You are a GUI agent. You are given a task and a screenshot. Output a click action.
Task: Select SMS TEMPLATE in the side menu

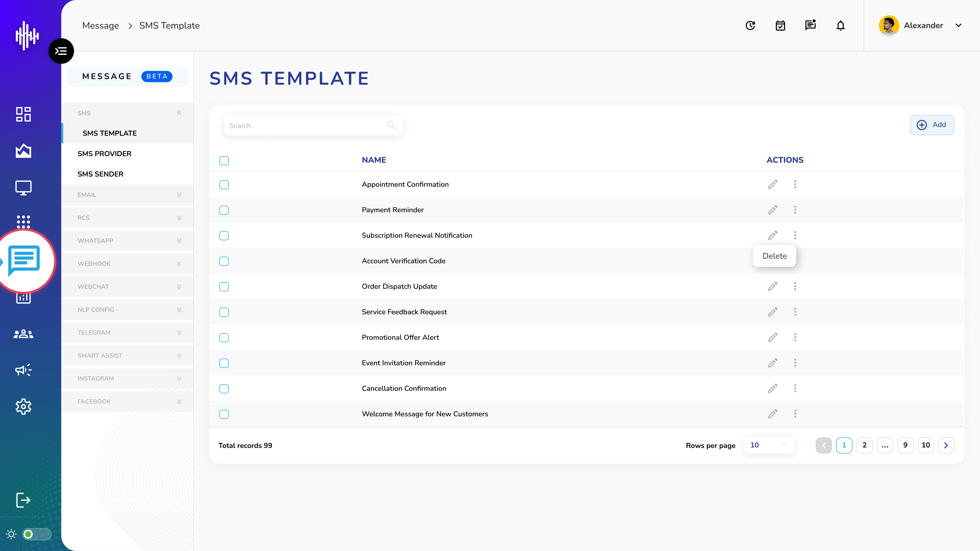coord(127,133)
